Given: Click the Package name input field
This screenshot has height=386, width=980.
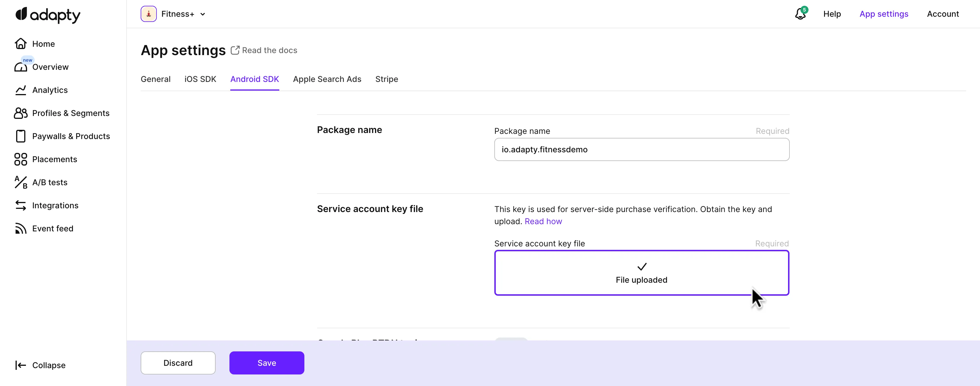Looking at the screenshot, I should (x=641, y=150).
